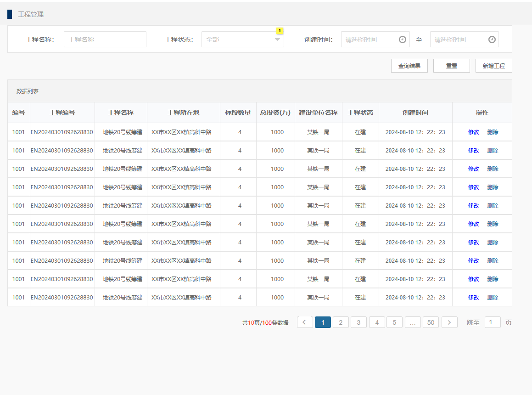
Task: Click 新增工程 to add a project
Action: tap(493, 66)
